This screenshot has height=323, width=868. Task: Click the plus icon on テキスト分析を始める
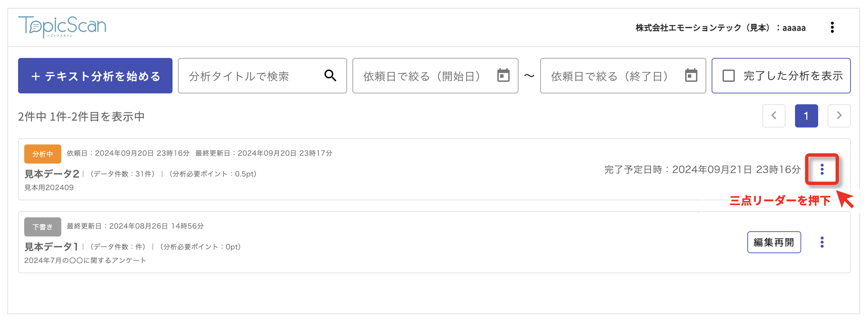coord(36,76)
